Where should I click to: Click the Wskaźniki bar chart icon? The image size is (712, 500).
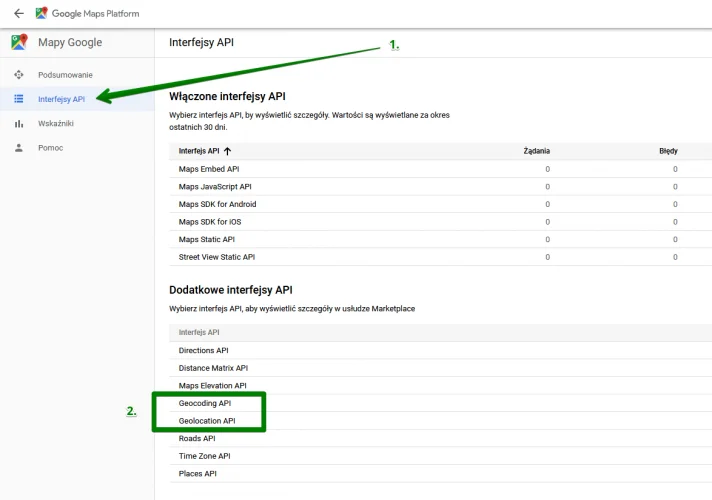(x=19, y=124)
